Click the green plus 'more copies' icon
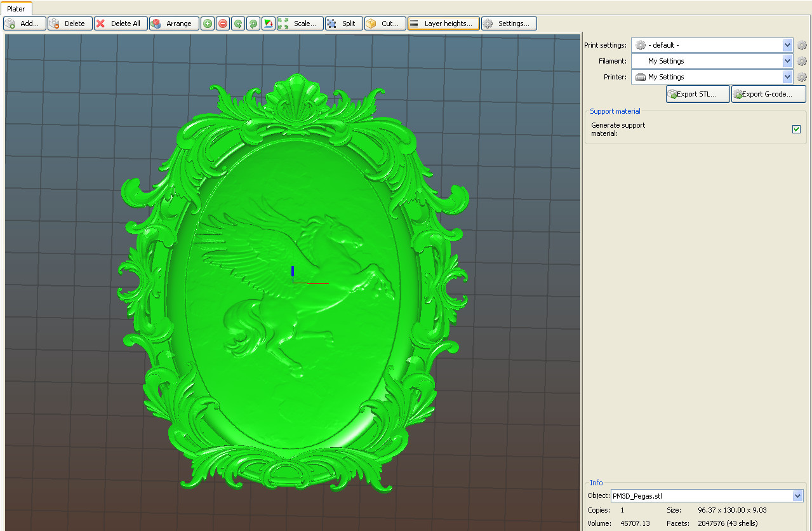The width and height of the screenshot is (812, 531). (208, 24)
